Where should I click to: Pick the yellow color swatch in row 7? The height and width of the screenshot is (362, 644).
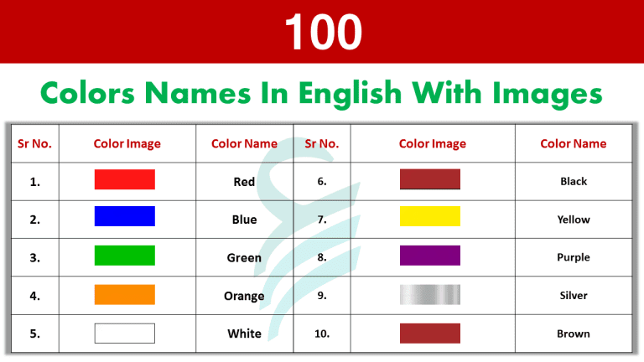point(430,216)
